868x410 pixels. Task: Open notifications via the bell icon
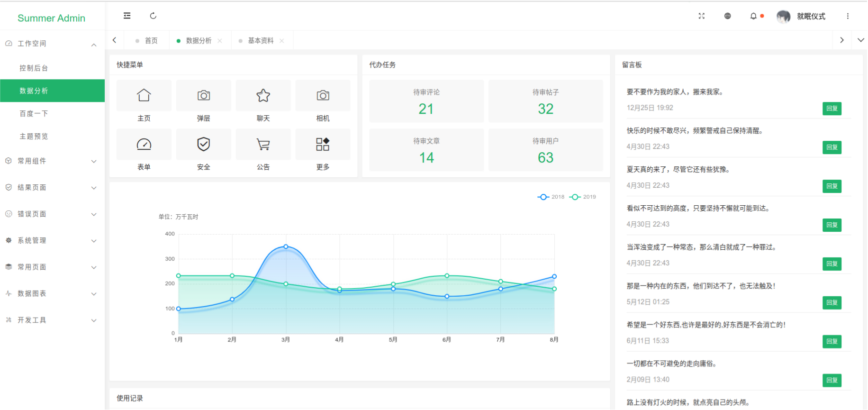(x=753, y=16)
